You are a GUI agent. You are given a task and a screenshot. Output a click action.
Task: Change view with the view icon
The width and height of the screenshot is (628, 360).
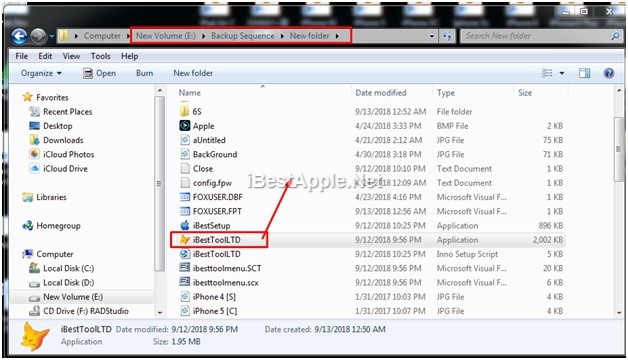coord(547,73)
